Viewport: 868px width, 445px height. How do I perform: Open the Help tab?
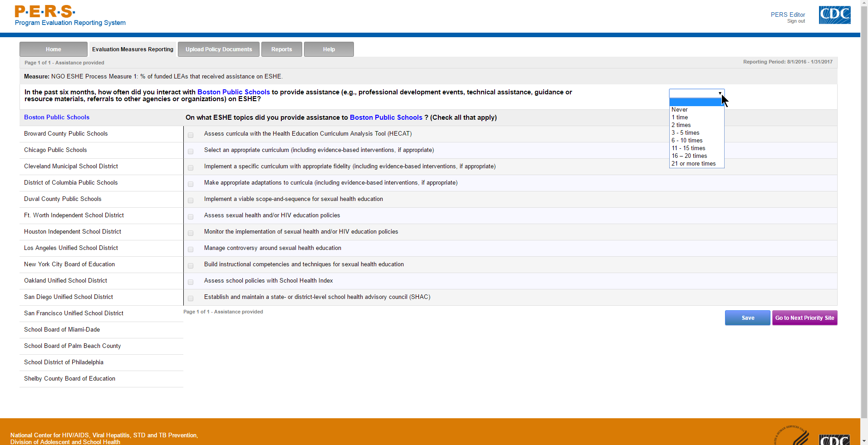tap(329, 49)
